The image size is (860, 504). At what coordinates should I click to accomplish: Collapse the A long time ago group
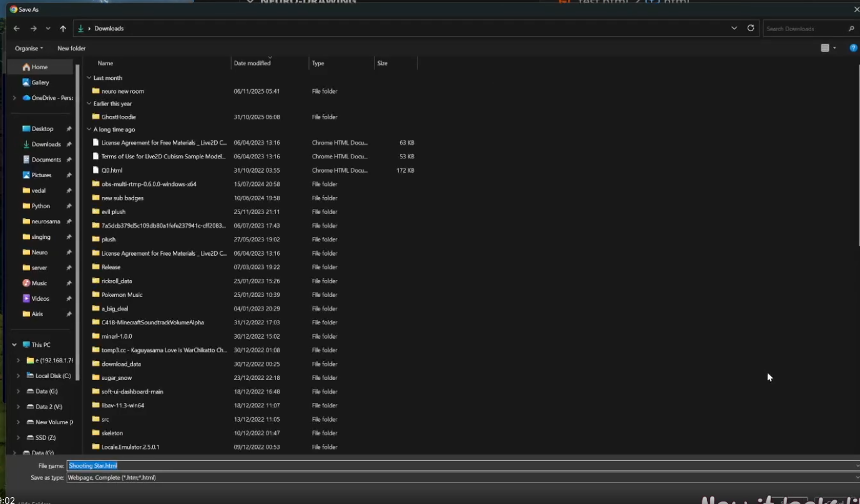tap(89, 130)
